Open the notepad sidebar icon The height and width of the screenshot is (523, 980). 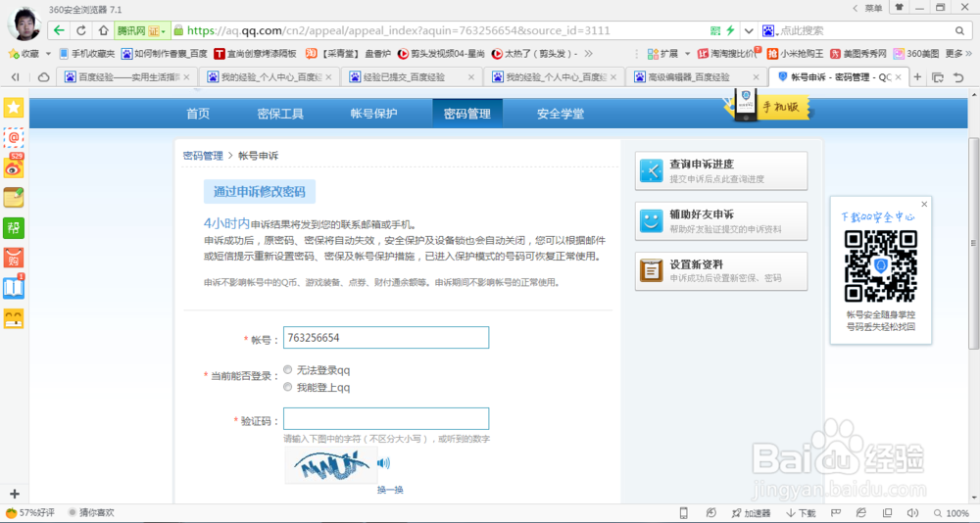(x=14, y=197)
